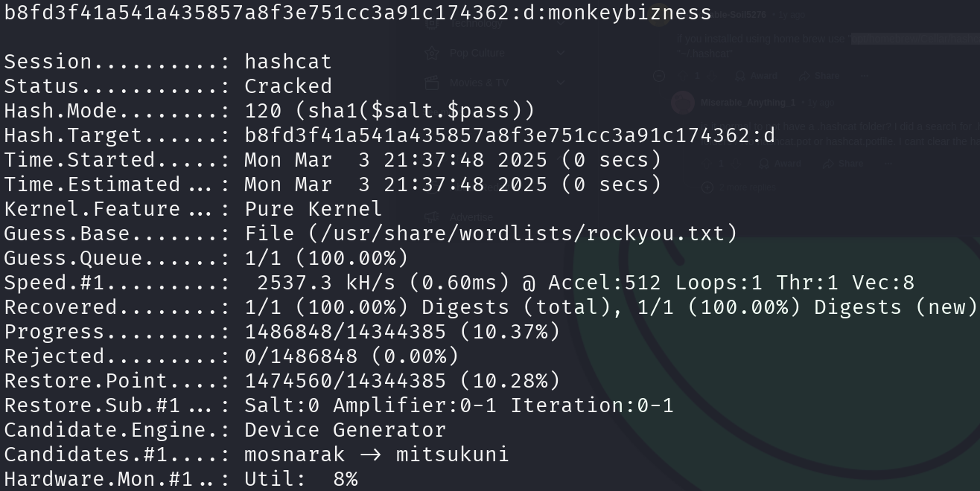This screenshot has height=491, width=980.
Task: Open more options on home brew comment
Action: click(x=865, y=75)
